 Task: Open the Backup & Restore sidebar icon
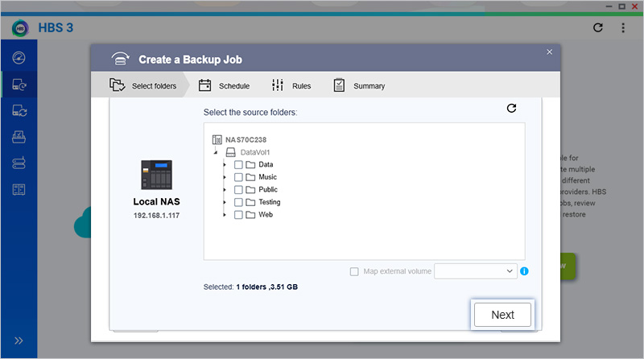pos(19,85)
